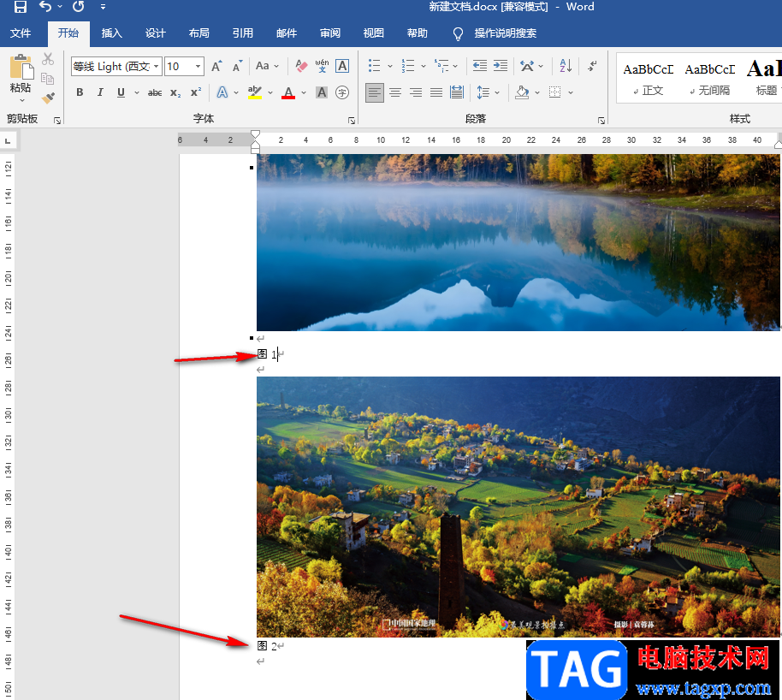782x700 pixels.
Task: Toggle strikethrough formatting
Action: [x=155, y=92]
